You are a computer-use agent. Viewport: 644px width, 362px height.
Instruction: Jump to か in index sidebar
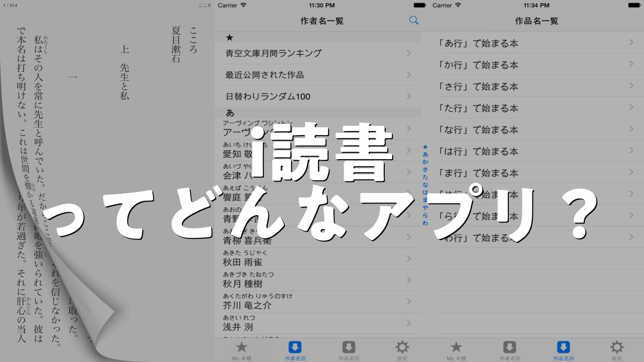[425, 162]
